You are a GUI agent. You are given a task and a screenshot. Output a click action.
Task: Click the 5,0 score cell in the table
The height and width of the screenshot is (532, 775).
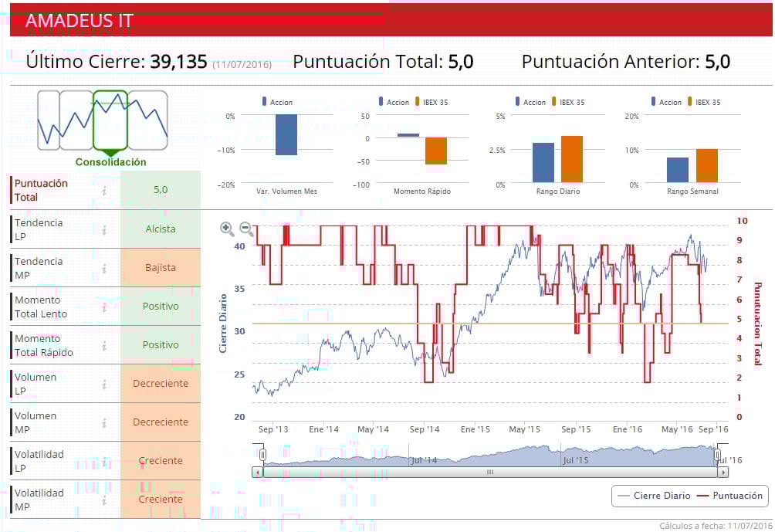161,190
